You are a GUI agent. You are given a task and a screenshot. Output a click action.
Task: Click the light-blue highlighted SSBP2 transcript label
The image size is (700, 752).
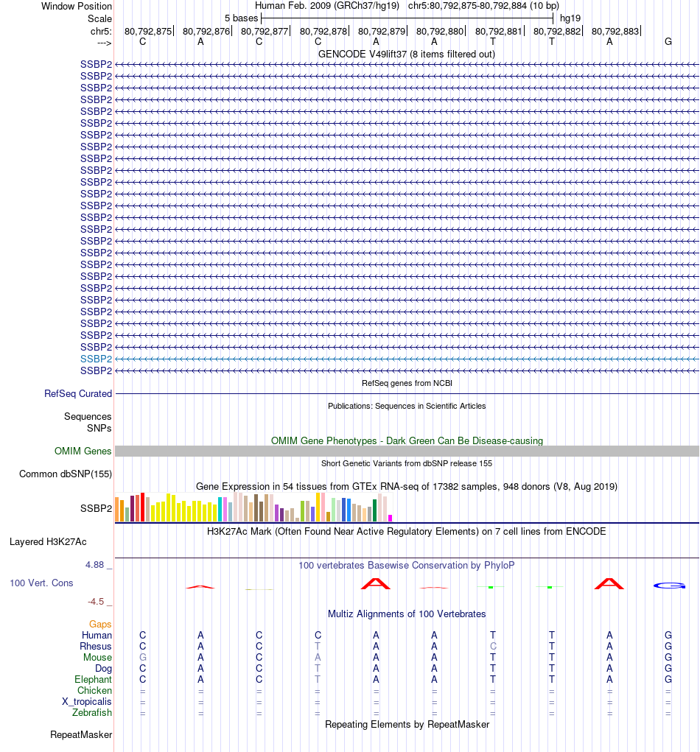[96, 359]
